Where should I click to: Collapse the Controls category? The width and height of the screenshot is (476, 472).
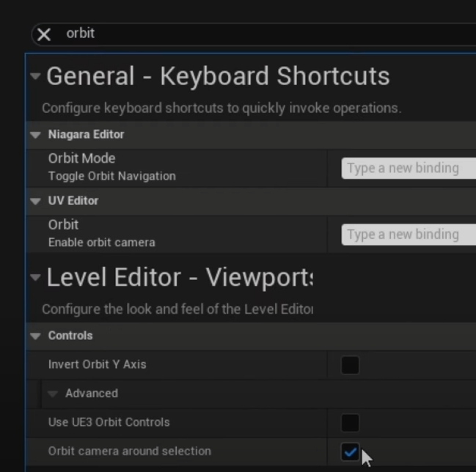pos(35,336)
